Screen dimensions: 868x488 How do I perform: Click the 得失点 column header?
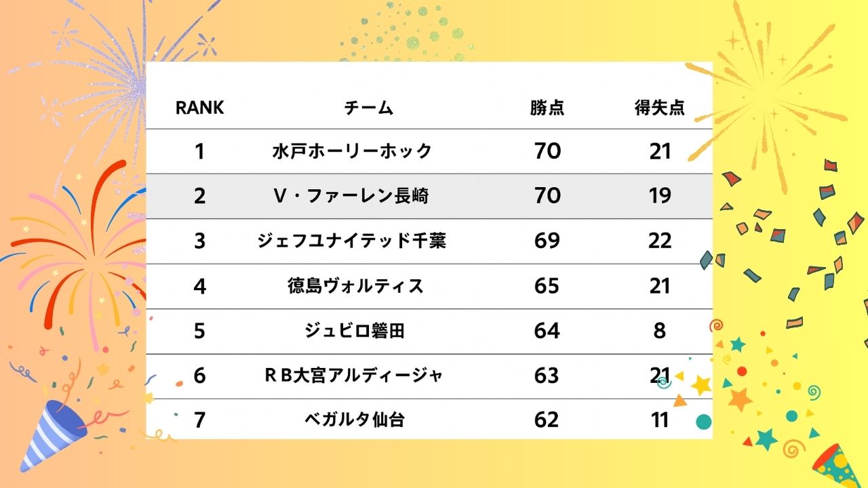660,108
